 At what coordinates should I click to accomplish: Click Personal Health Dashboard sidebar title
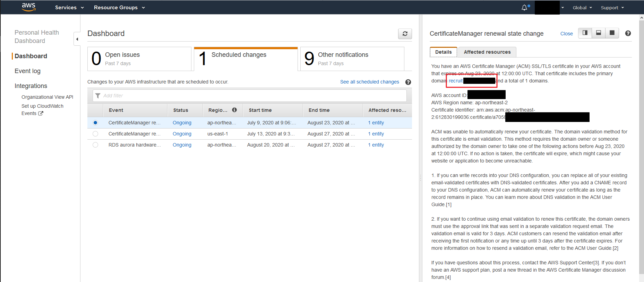37,37
